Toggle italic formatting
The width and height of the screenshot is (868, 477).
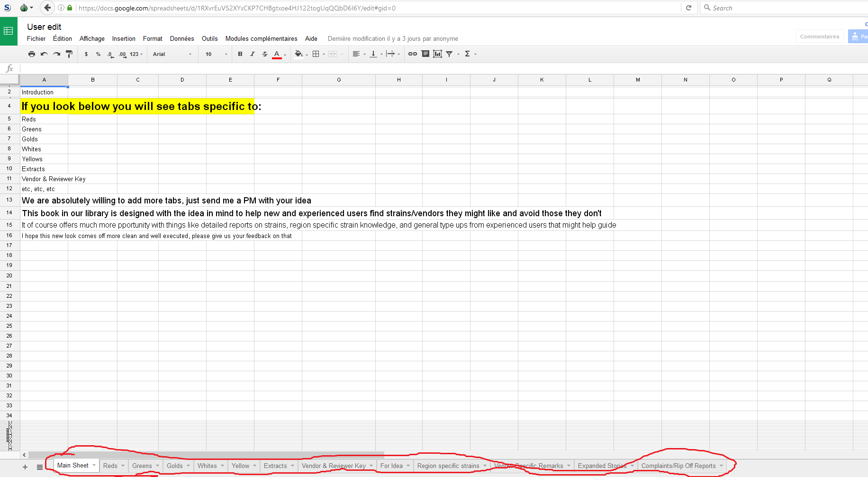pyautogui.click(x=253, y=54)
